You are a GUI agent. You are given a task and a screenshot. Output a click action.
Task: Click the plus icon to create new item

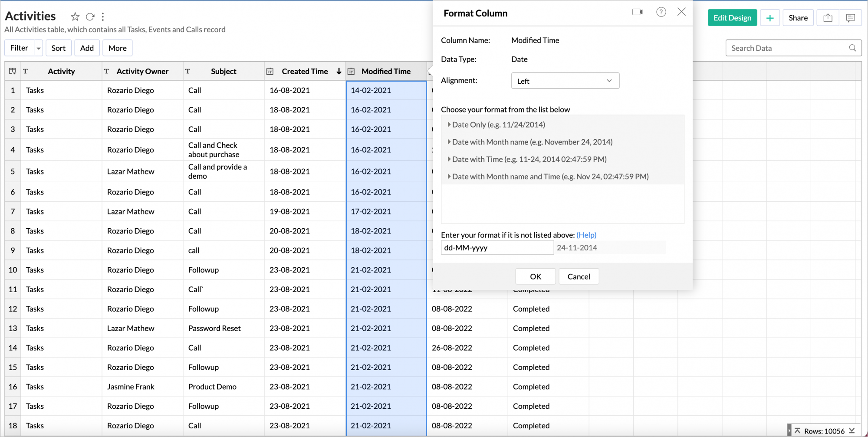click(770, 18)
